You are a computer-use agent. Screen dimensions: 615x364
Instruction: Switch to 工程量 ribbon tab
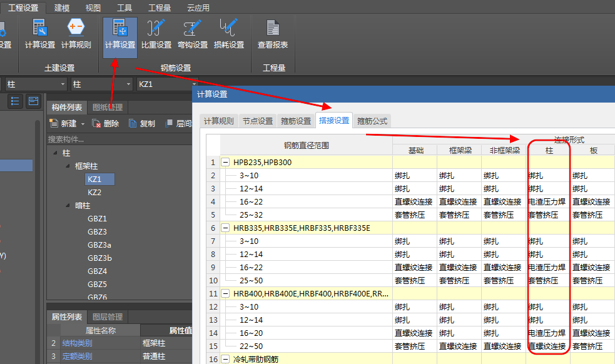(160, 8)
